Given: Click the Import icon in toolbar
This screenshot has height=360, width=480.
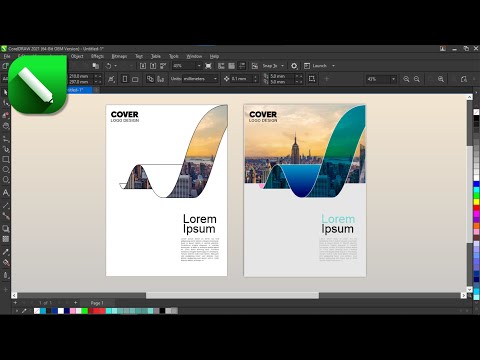Looking at the screenshot, I should pos(143,66).
